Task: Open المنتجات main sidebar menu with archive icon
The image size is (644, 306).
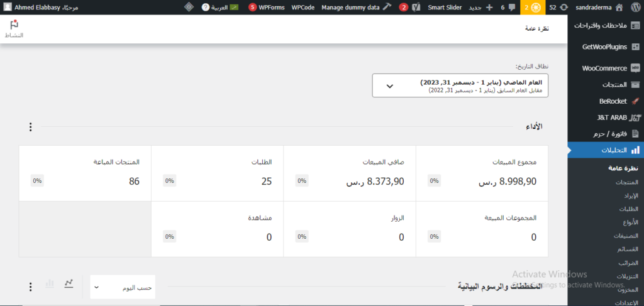Action: pos(606,85)
